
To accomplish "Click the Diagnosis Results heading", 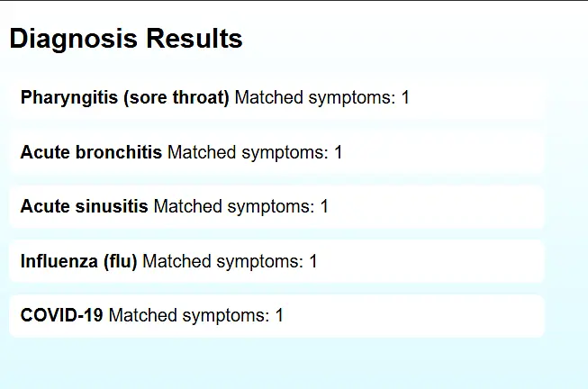I will [x=126, y=40].
